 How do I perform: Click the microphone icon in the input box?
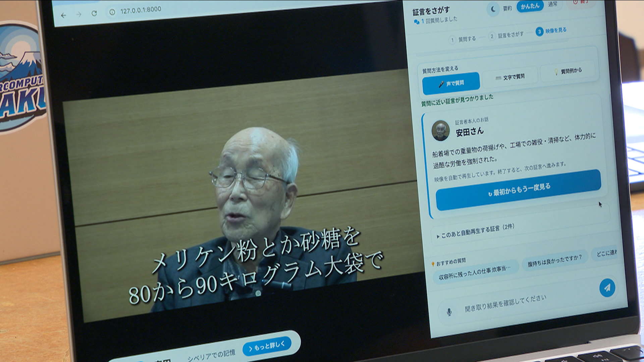449,312
